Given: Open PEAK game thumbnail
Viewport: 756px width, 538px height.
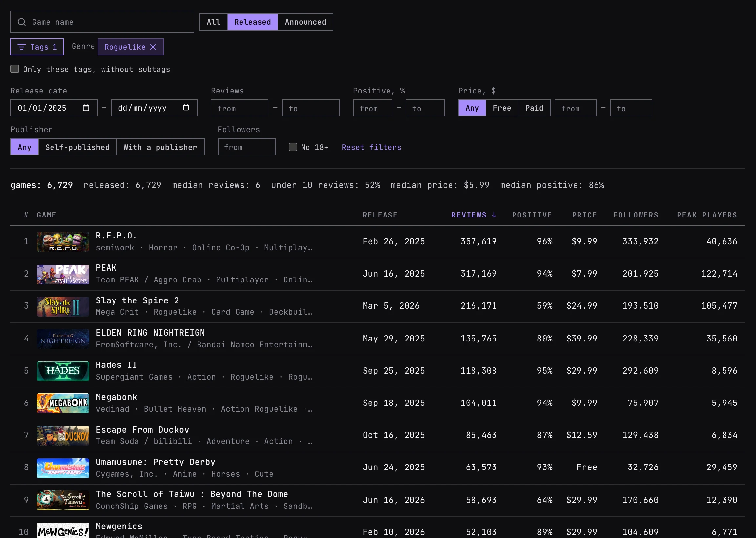Looking at the screenshot, I should pos(63,274).
